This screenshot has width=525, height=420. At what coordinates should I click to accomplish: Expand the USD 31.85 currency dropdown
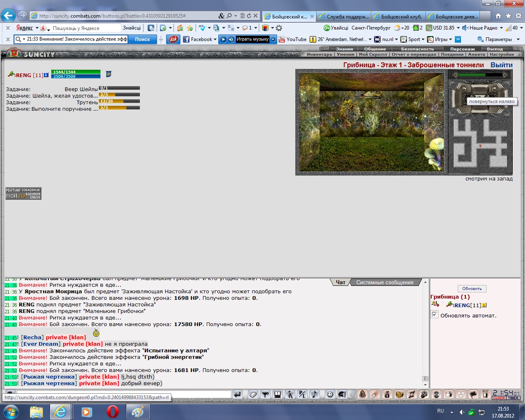[x=458, y=28]
